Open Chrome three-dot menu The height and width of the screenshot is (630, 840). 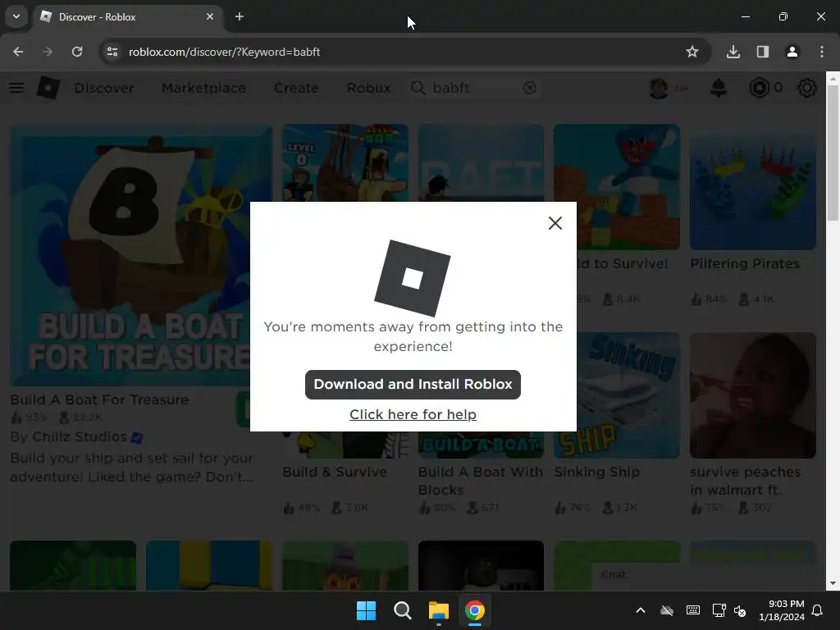pyautogui.click(x=821, y=52)
